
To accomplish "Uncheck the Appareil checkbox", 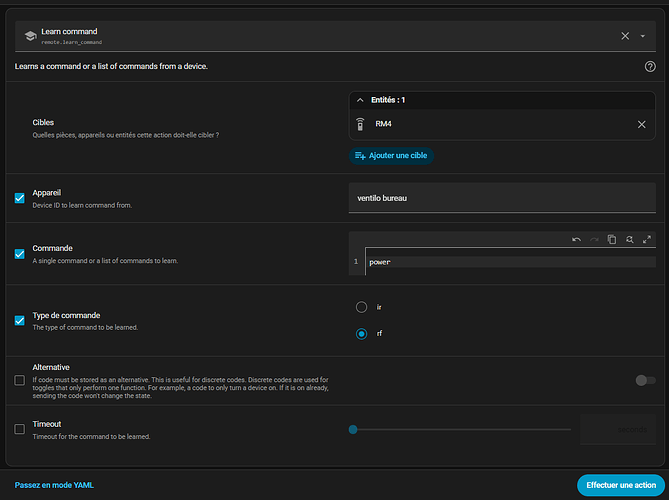I will click(x=20, y=198).
